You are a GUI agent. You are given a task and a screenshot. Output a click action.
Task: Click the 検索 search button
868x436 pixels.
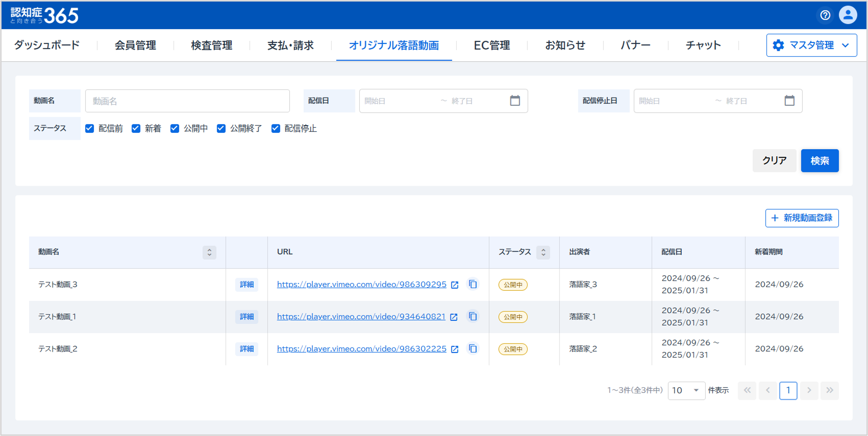pyautogui.click(x=819, y=160)
